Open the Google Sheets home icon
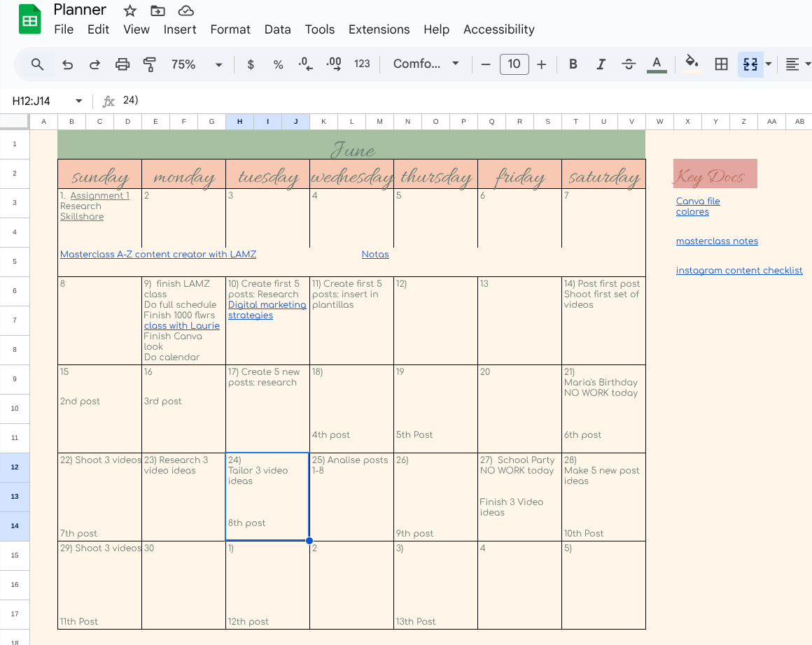This screenshot has width=812, height=645. (x=29, y=20)
